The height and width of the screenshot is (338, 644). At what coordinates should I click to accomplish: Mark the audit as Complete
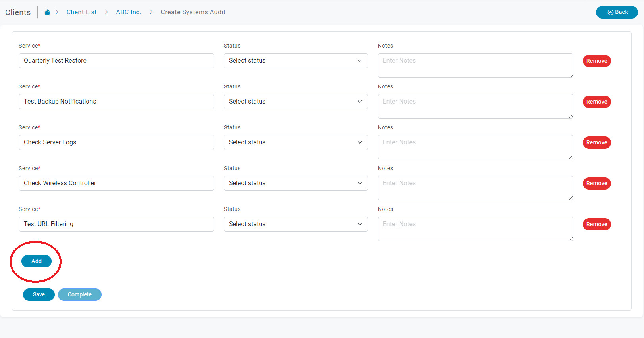tap(80, 294)
